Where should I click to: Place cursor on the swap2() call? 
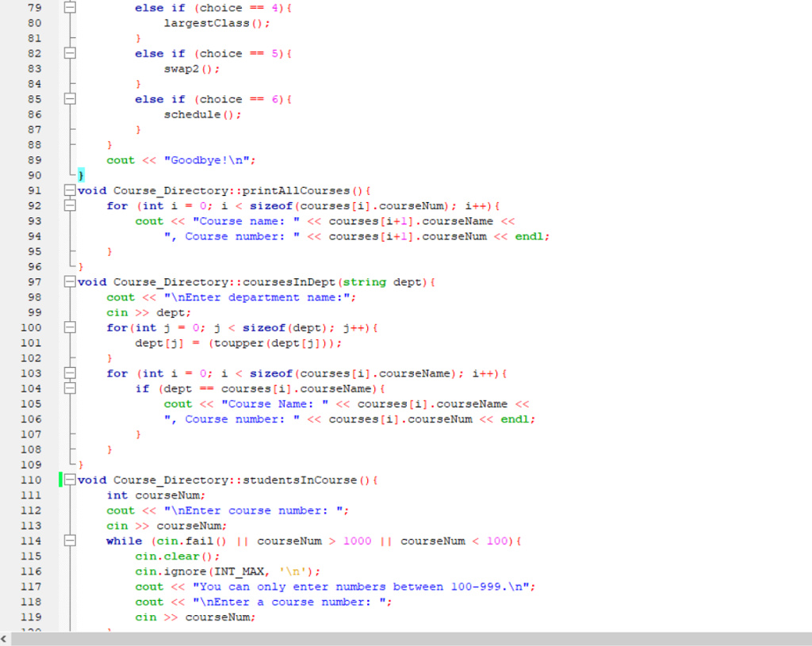pos(192,68)
